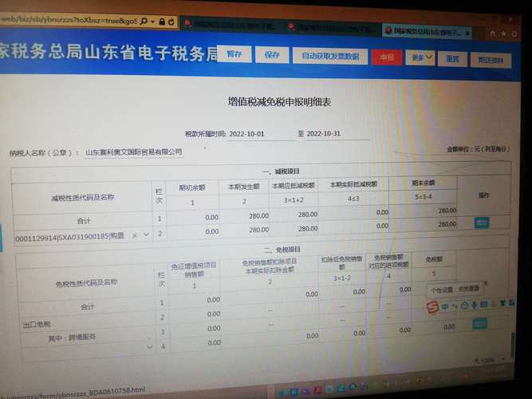Open Sogou toolbox icon at toolbar end
Screen dimensions: 532x399
click(x=511, y=302)
